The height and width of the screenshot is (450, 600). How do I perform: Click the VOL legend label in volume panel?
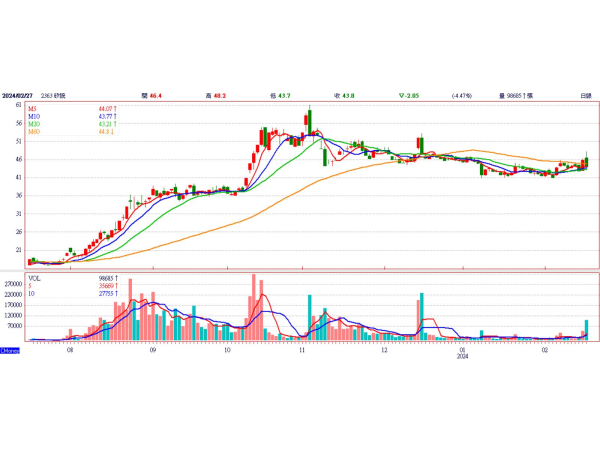[35, 278]
